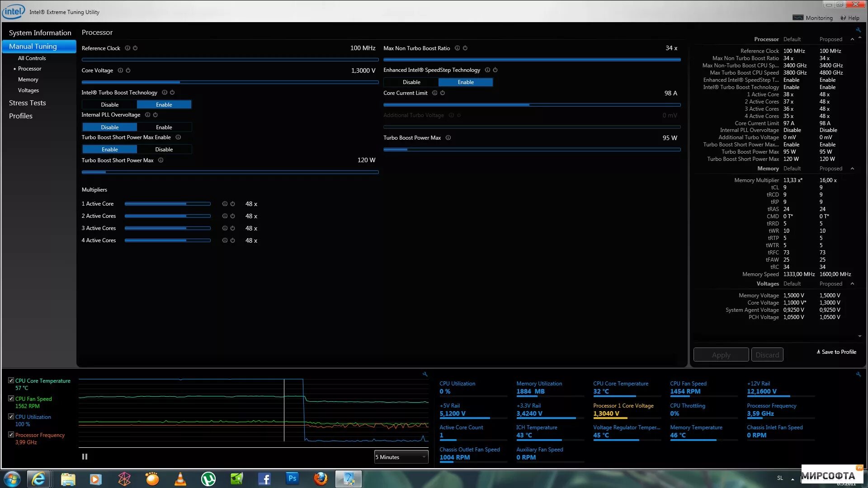Open settings wrench above Processor summary

point(859,30)
